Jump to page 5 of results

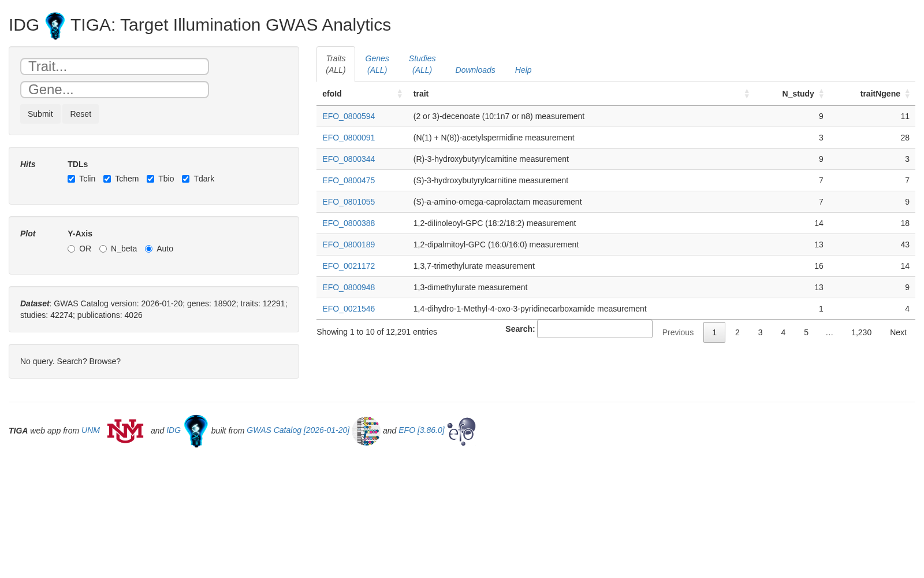click(x=806, y=332)
